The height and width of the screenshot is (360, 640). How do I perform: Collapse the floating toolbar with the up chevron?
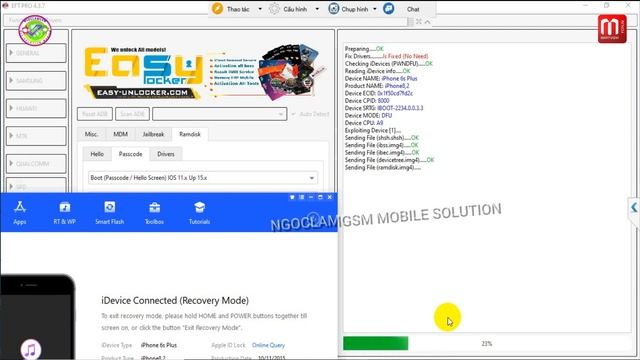click(x=427, y=22)
